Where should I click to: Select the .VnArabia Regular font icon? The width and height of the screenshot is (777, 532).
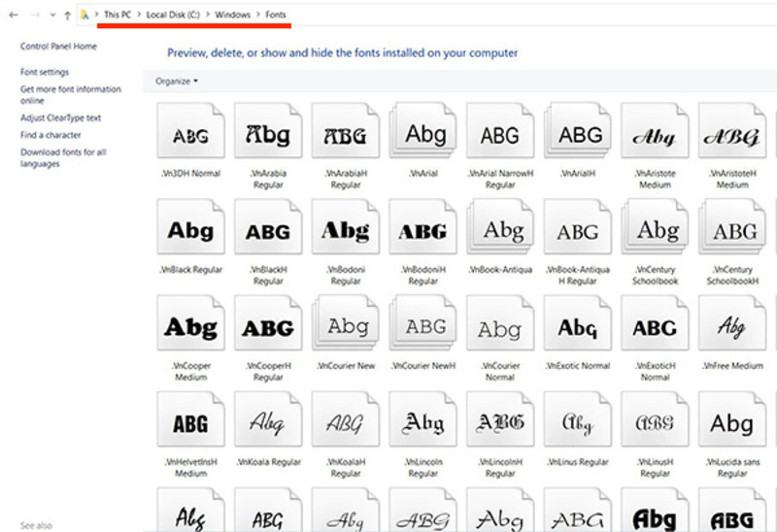click(x=268, y=130)
